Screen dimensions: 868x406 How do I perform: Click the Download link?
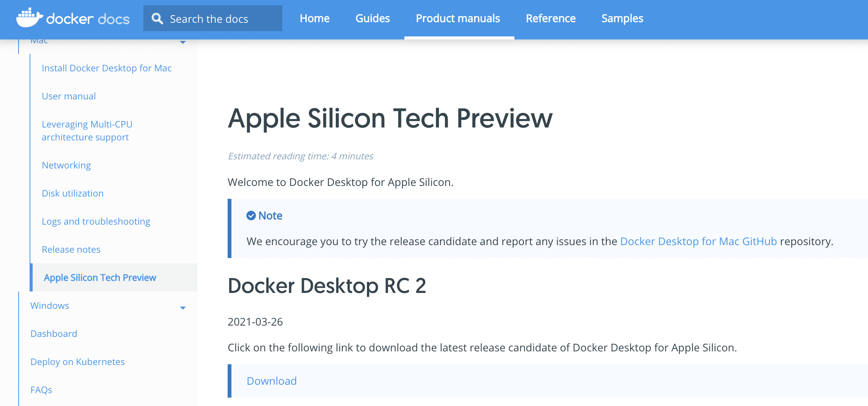click(x=272, y=381)
